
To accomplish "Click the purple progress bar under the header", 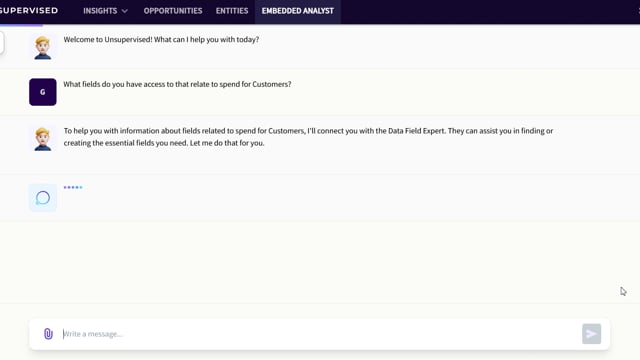I will coord(21,25).
